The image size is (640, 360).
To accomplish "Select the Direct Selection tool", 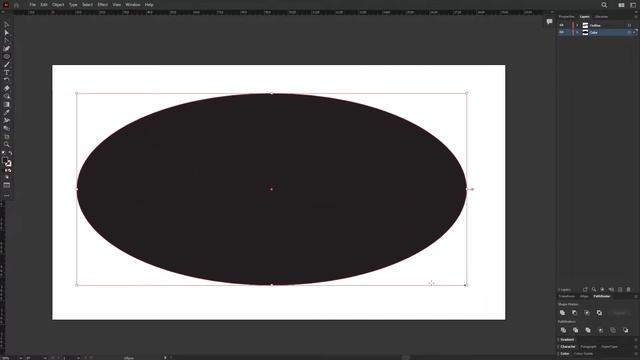I will point(7,33).
